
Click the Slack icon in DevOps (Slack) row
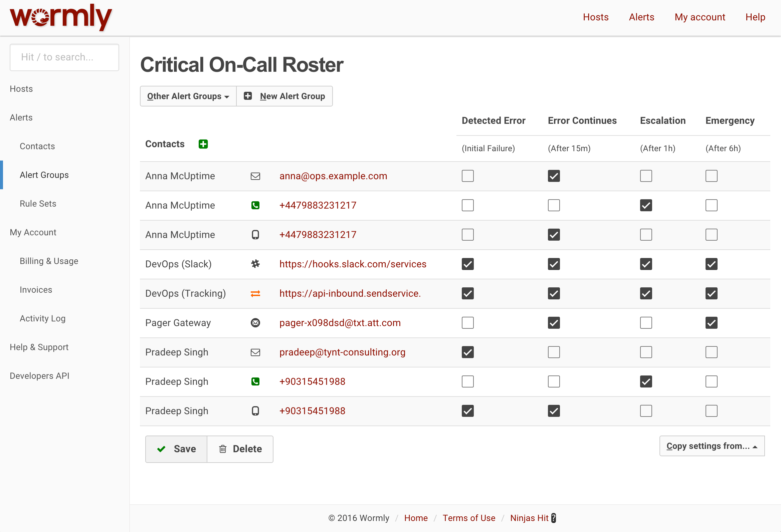coord(255,264)
